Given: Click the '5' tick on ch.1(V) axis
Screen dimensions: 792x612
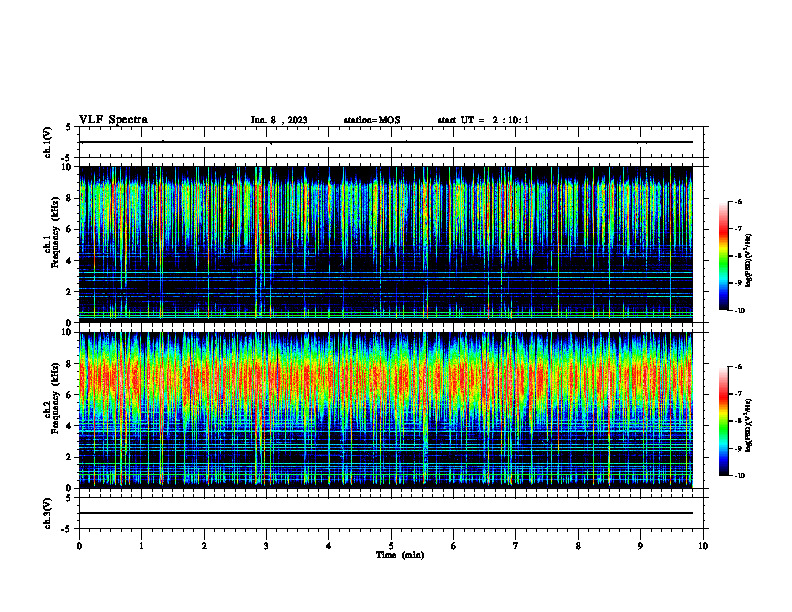Looking at the screenshot, I should coord(69,127).
